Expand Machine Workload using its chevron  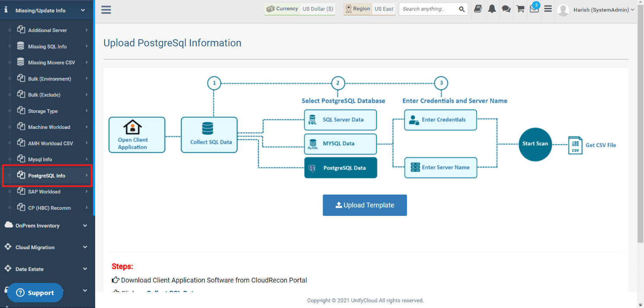click(87, 127)
